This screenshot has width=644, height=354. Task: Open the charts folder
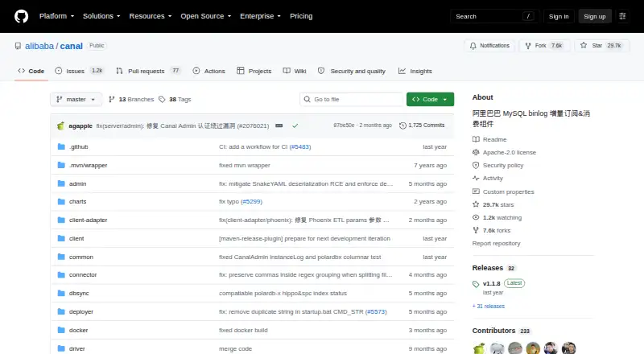[77, 202]
